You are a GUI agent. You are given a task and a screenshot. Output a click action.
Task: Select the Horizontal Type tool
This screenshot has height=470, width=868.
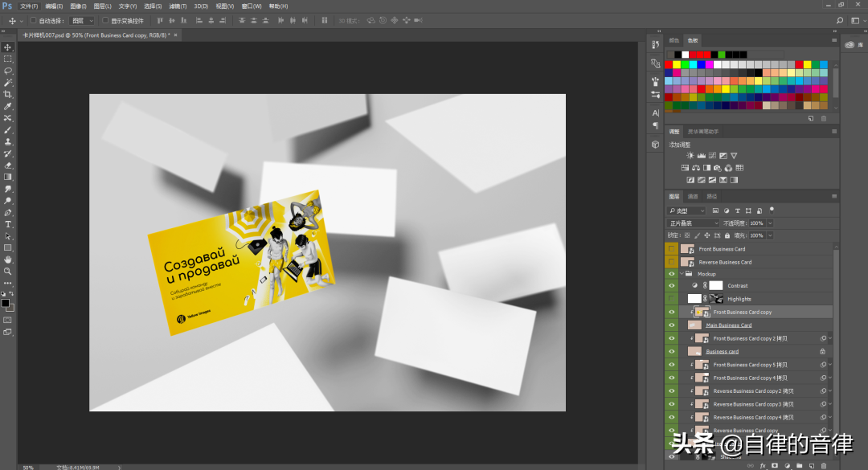click(x=8, y=224)
